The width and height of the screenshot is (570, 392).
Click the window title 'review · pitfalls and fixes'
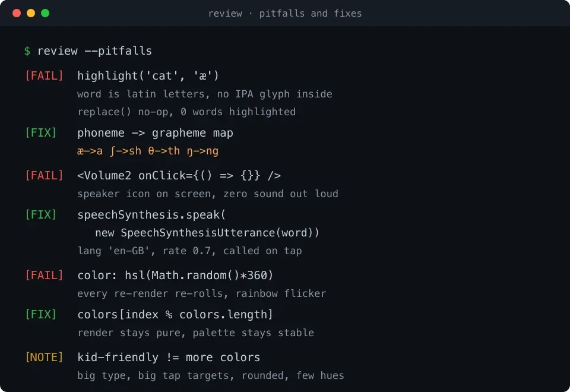[284, 14]
